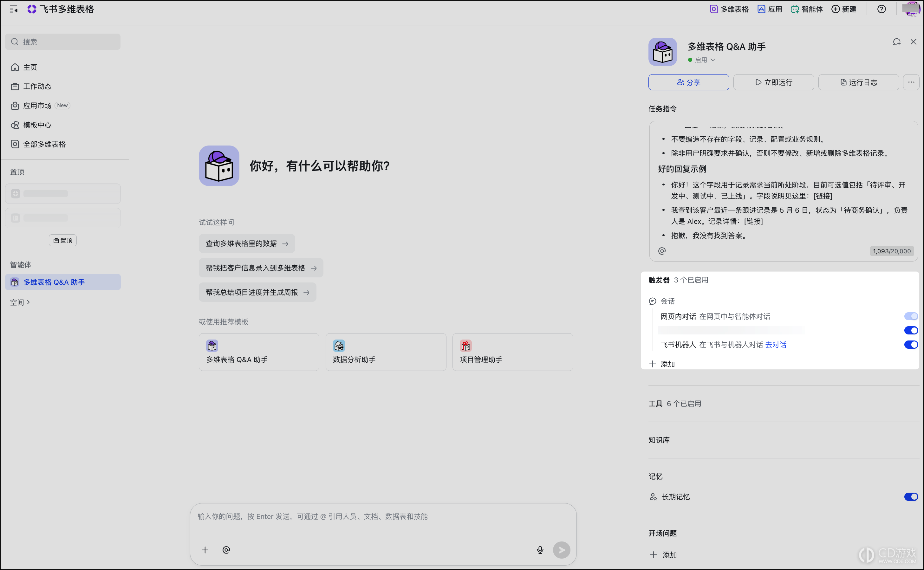Add an opening question under 开场问题
Screen dimensions: 924x570
point(663,555)
